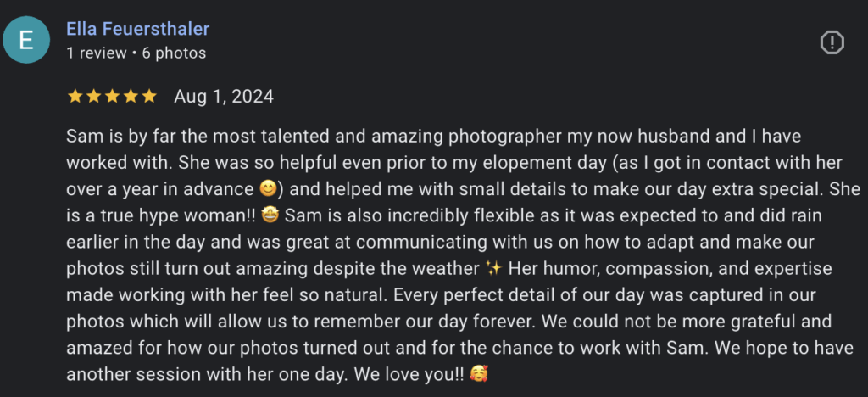The width and height of the screenshot is (868, 397).
Task: Click the smiling face emoji after "advance"
Action: [x=268, y=187]
